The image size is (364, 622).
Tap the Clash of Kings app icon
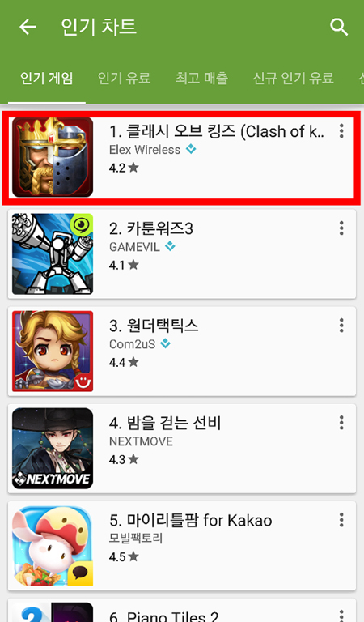pos(53,157)
